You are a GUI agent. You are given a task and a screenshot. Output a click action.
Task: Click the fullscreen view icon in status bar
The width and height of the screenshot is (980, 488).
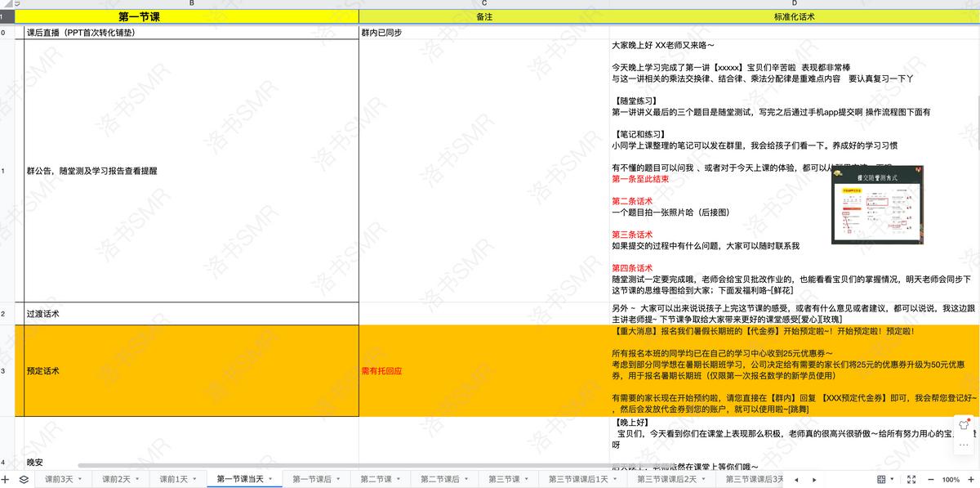[912, 479]
